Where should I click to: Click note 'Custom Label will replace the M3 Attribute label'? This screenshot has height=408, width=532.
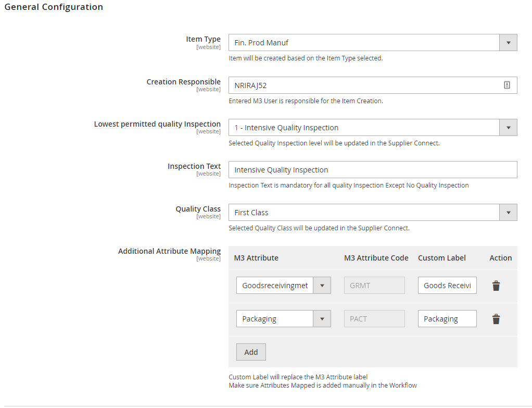pos(298,377)
